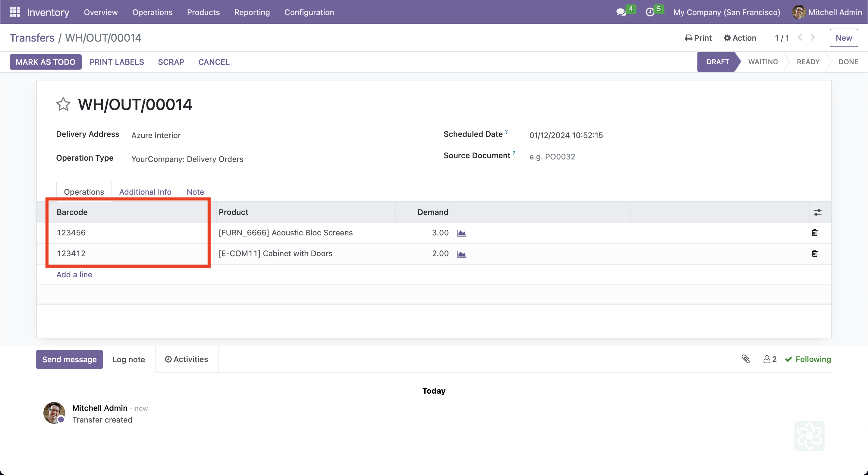Expand the Action dropdown menu
This screenshot has width=868, height=475.
[740, 38]
